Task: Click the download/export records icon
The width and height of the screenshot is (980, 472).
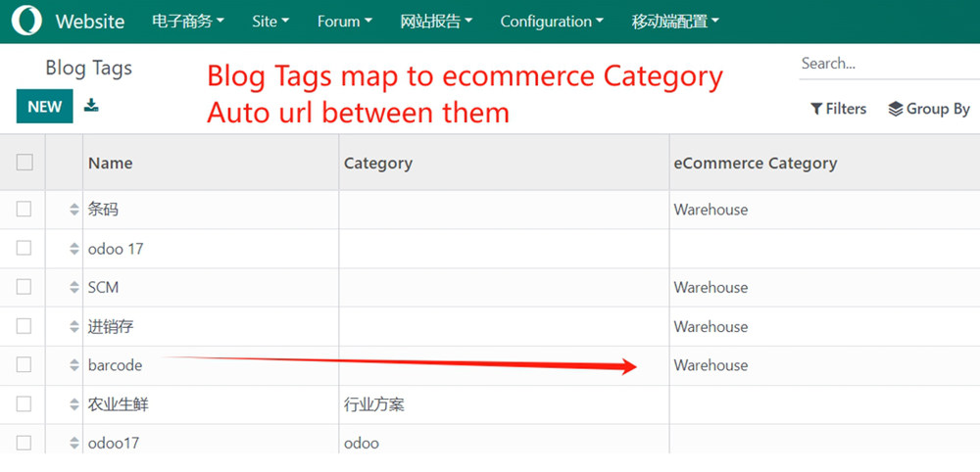Action: (x=91, y=105)
